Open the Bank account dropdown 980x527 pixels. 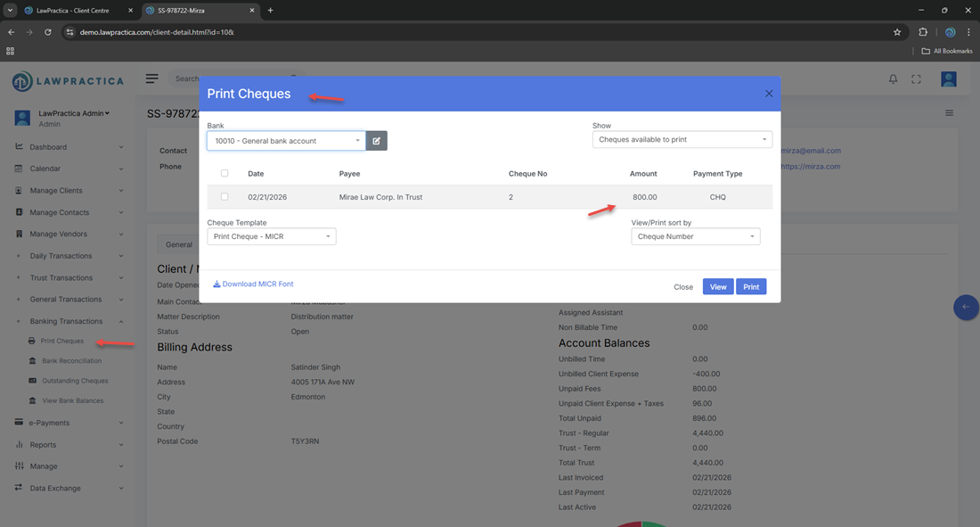[286, 141]
